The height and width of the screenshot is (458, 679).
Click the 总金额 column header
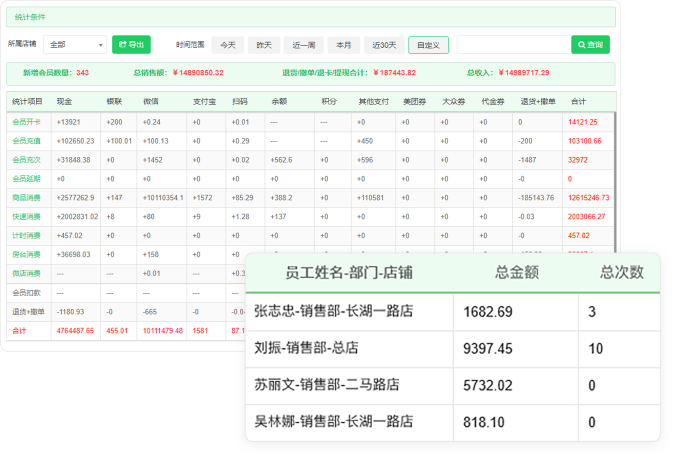[x=517, y=273]
